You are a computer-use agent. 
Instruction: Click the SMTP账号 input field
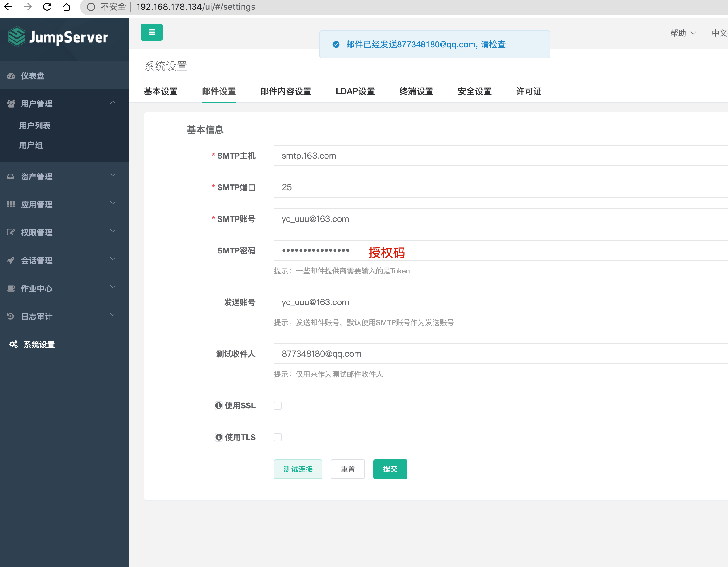pyautogui.click(x=501, y=219)
